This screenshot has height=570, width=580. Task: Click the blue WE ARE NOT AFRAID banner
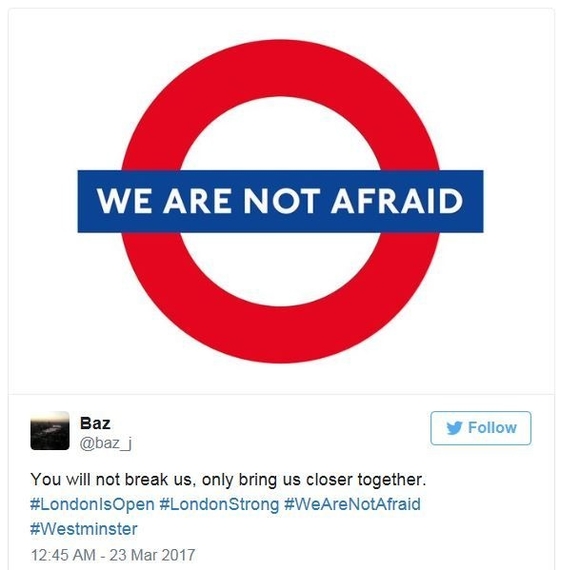tap(280, 201)
